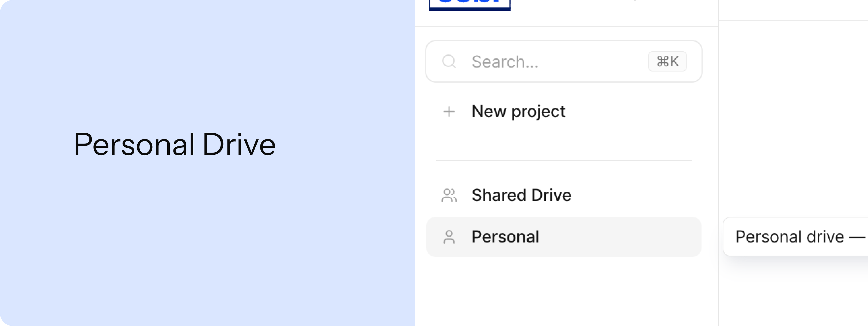Image resolution: width=868 pixels, height=326 pixels.
Task: Click the divider below New project
Action: 564,161
